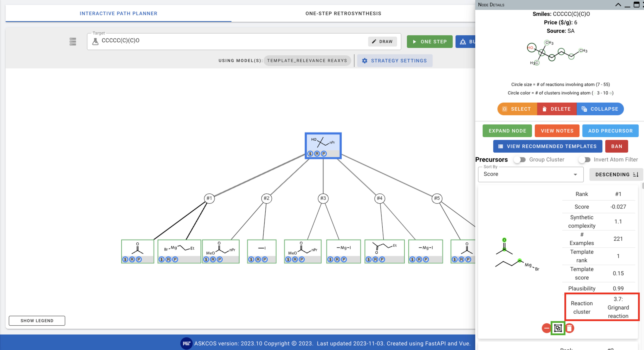Screen dimensions: 644x350
Task: Open Strategy Settings
Action: pos(395,61)
